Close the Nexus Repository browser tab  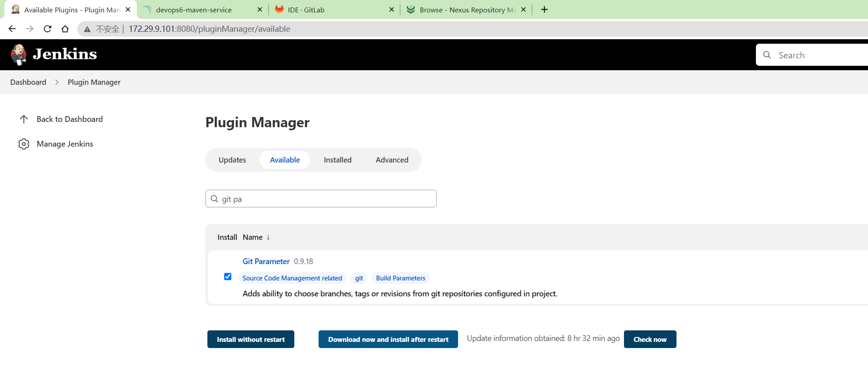click(523, 9)
